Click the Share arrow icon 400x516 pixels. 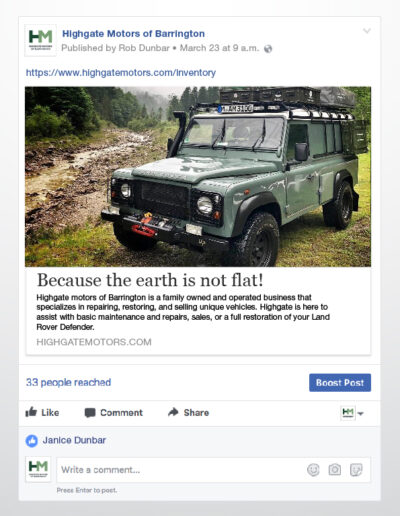[173, 412]
